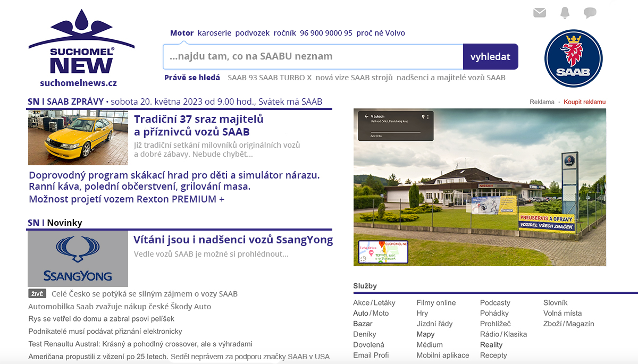Open Slovník service
The image size is (638, 364).
point(556,303)
